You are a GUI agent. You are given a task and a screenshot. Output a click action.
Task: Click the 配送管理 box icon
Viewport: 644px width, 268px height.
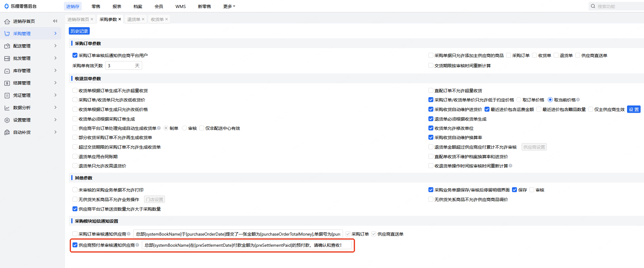pyautogui.click(x=7, y=46)
